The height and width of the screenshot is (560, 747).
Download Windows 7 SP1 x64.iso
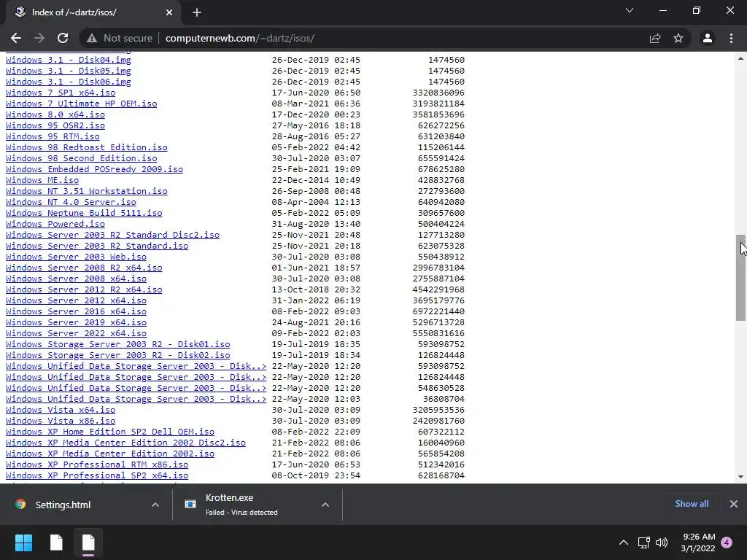click(x=61, y=93)
